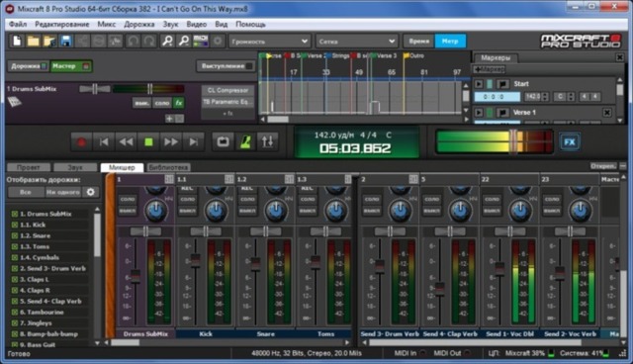Select Метр meter display mode
Image resolution: width=633 pixels, height=364 pixels.
(450, 42)
